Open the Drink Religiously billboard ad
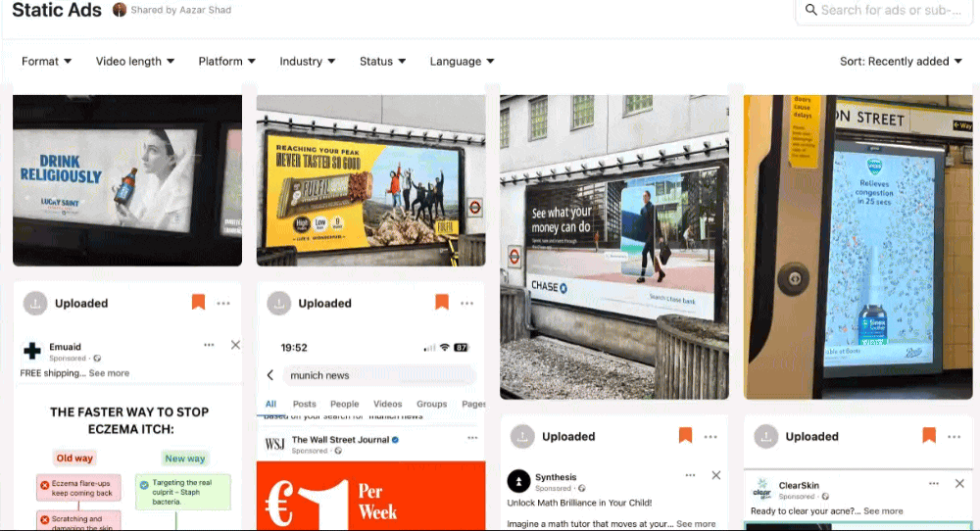Viewport: 980px width, 531px height. click(127, 180)
